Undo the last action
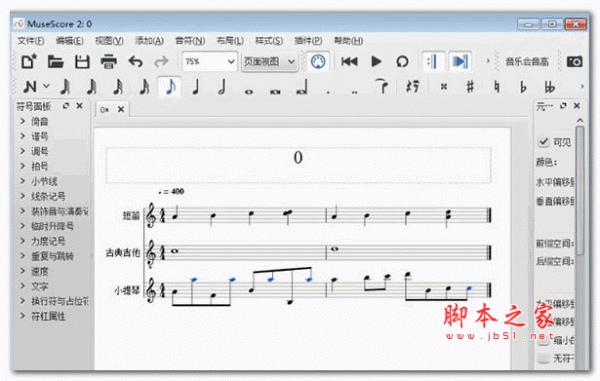Viewport: 600px width, 381px height. tap(135, 62)
